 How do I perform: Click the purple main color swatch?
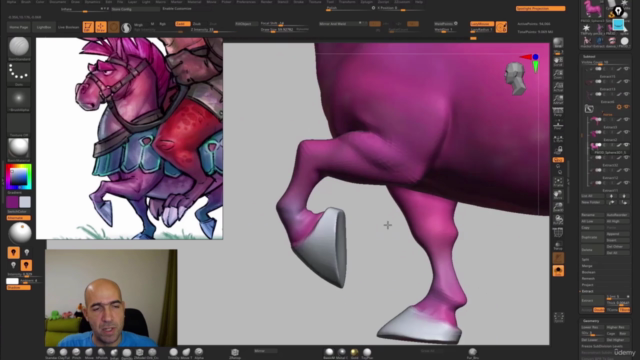click(x=12, y=202)
